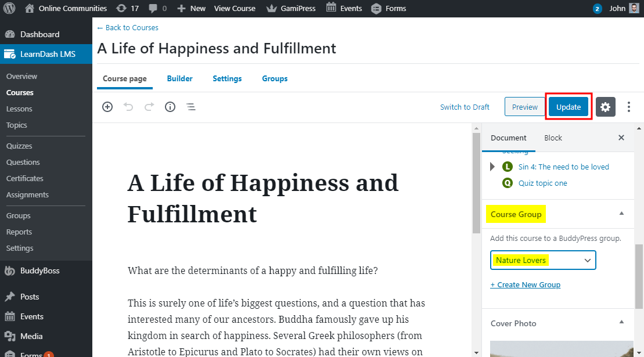Switch to the Block tab

(553, 138)
